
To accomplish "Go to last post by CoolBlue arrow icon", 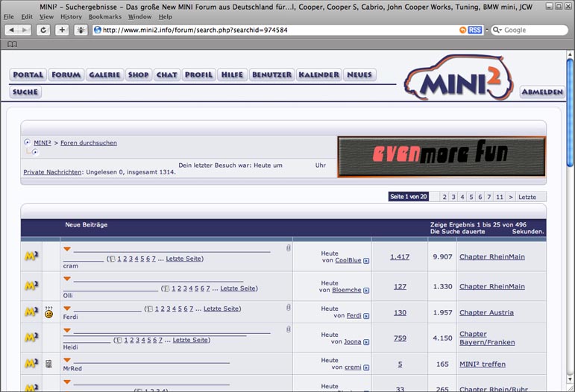I will [367, 260].
